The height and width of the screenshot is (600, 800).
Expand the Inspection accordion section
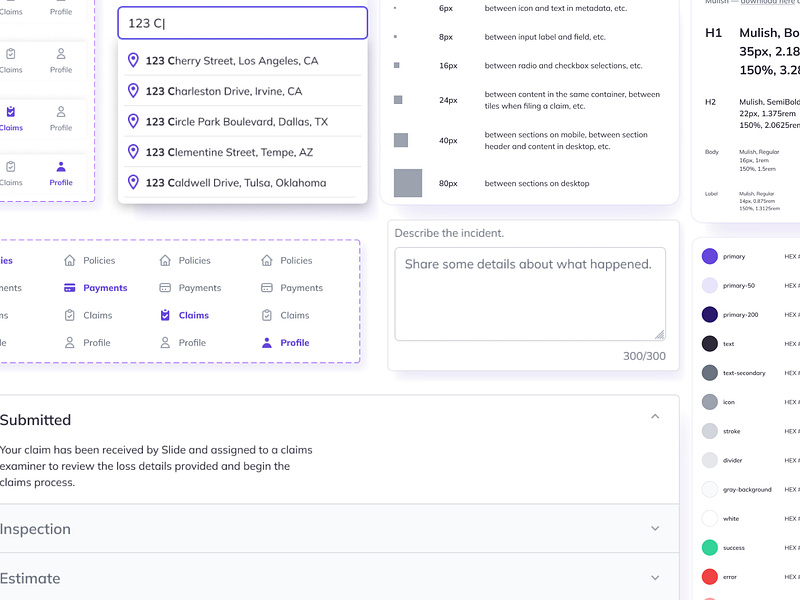click(x=655, y=529)
